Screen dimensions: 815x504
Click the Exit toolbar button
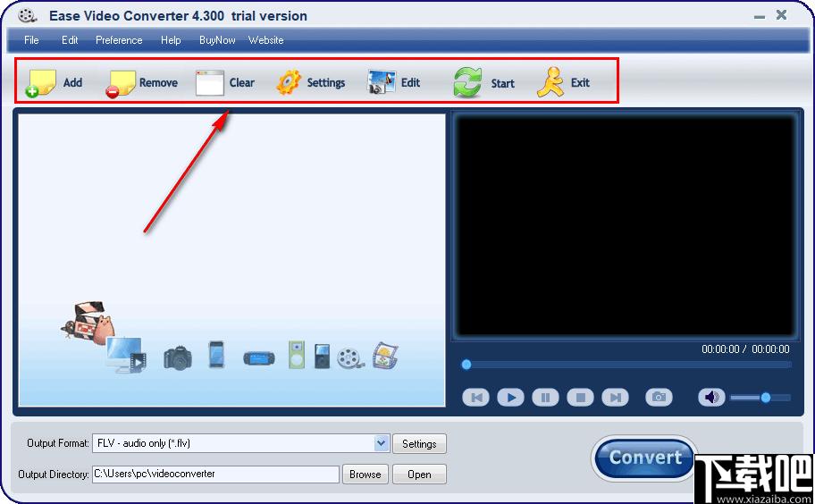click(x=563, y=82)
